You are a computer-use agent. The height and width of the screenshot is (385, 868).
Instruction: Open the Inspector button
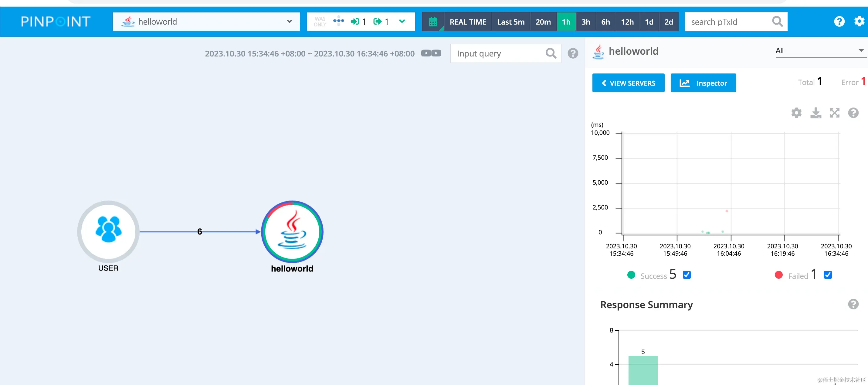tap(703, 83)
